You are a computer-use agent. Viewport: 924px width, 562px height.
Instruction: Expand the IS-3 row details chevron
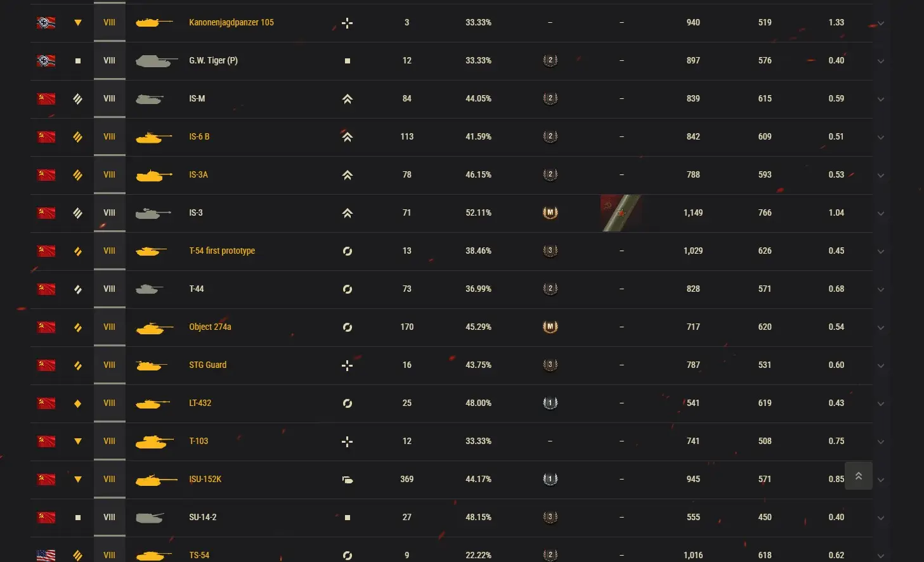880,214
